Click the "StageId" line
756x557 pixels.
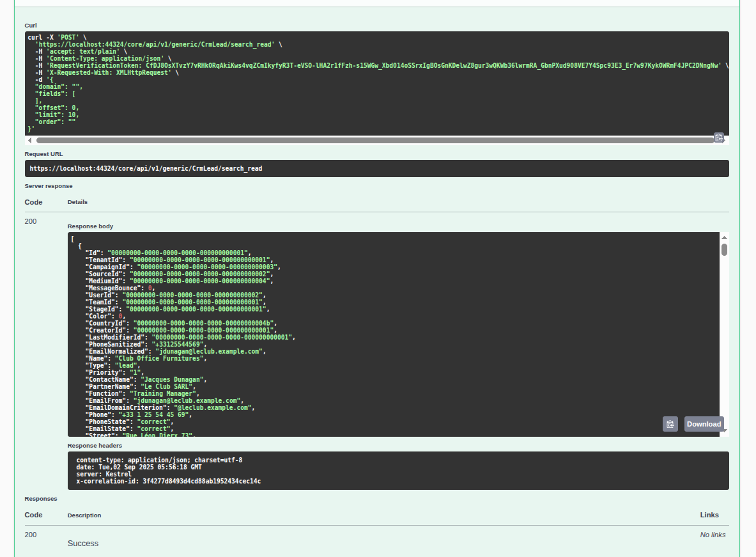[178, 310]
